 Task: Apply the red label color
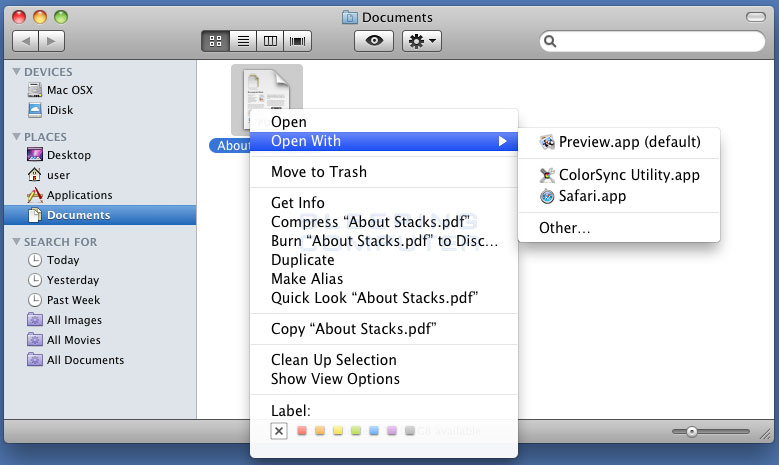302,431
